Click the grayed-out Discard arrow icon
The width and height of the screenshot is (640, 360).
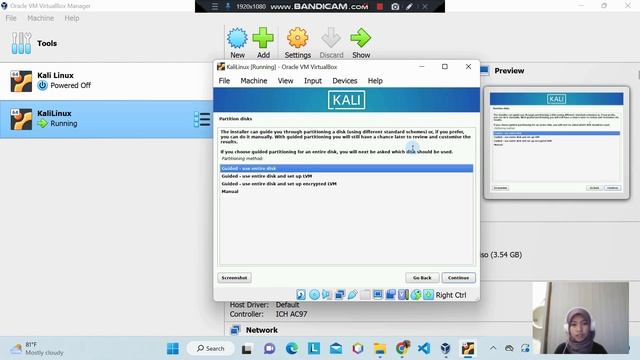331,38
